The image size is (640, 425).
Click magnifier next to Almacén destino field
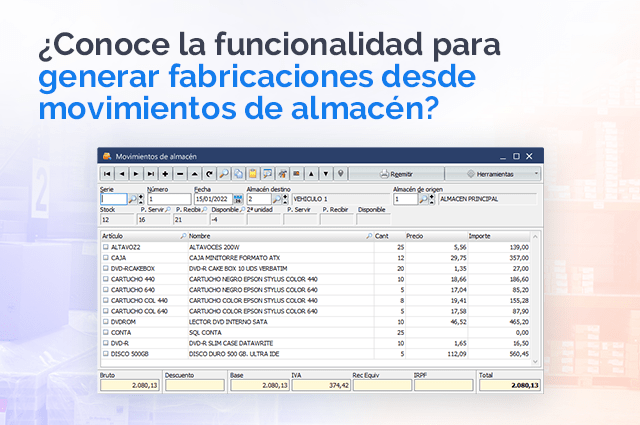(275, 199)
